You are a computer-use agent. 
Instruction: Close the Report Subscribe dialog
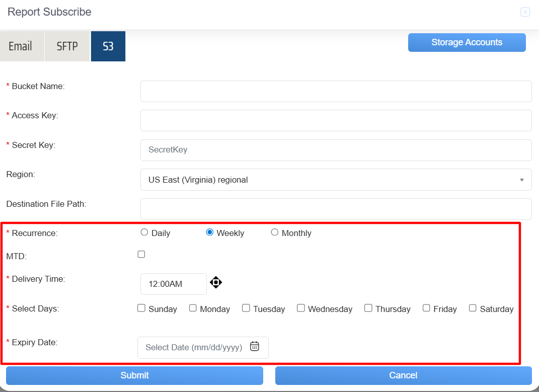[x=525, y=12]
